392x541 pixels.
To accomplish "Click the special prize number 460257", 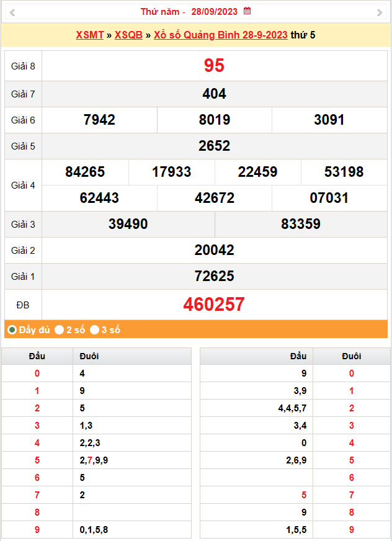I will [214, 304].
